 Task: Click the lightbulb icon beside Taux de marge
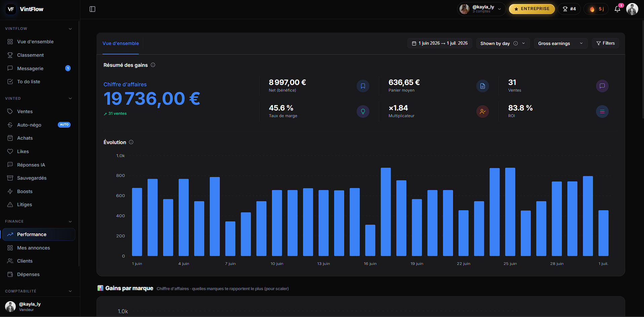[x=363, y=111]
